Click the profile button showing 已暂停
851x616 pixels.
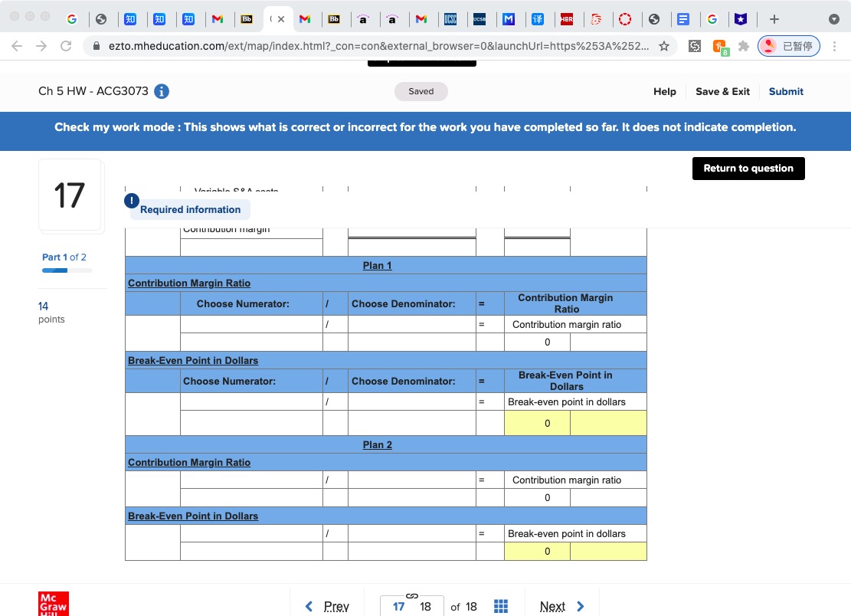pyautogui.click(x=789, y=46)
